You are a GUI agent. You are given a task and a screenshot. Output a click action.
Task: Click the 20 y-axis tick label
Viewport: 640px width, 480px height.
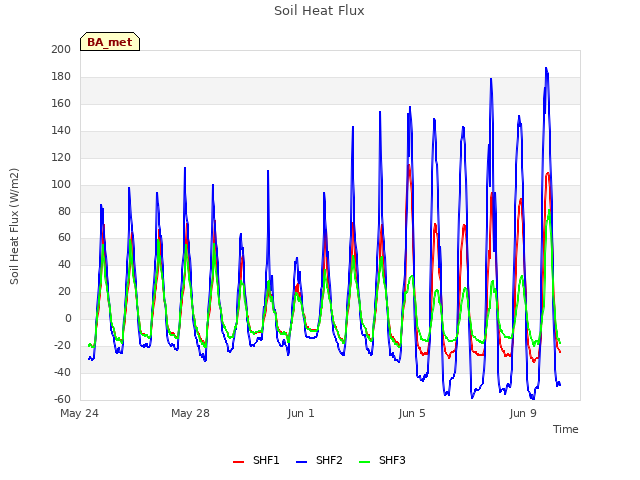(x=64, y=291)
